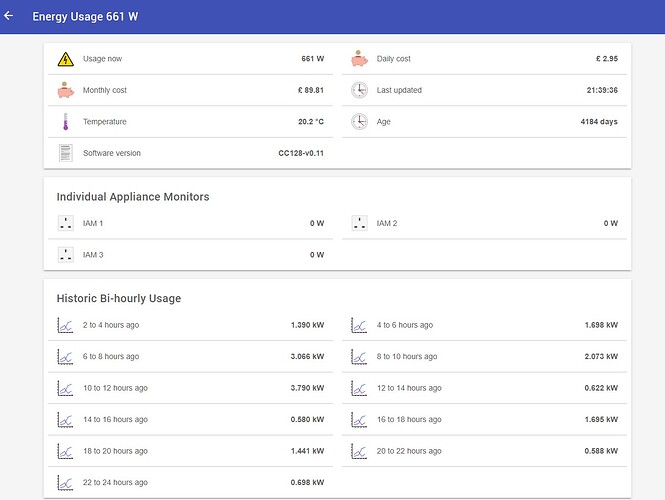
Task: Open '4 to 6 hours ago' label
Action: coord(405,325)
